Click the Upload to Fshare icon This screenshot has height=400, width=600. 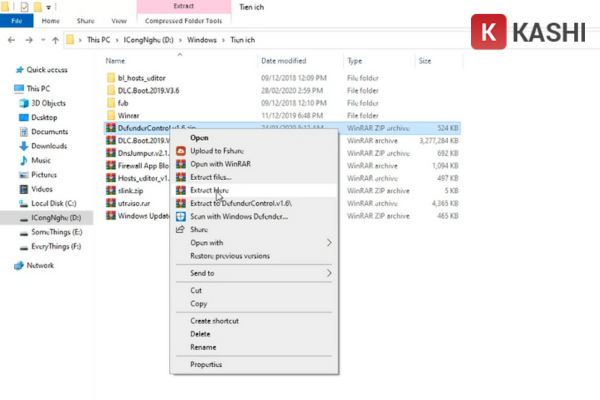coord(181,151)
